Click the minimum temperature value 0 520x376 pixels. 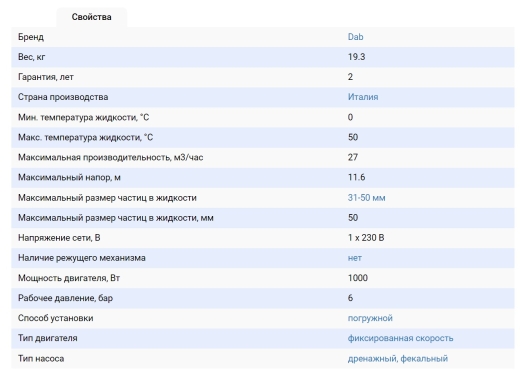pyautogui.click(x=350, y=117)
